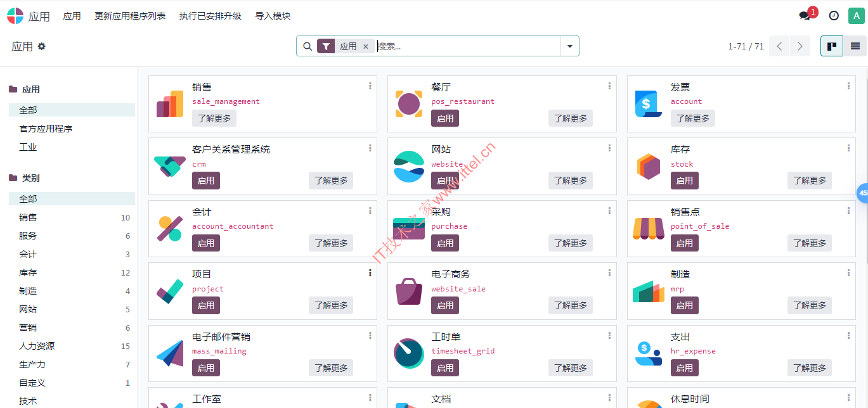Click the 网站 app icon
Viewport: 868px width, 408px height.
coord(409,167)
